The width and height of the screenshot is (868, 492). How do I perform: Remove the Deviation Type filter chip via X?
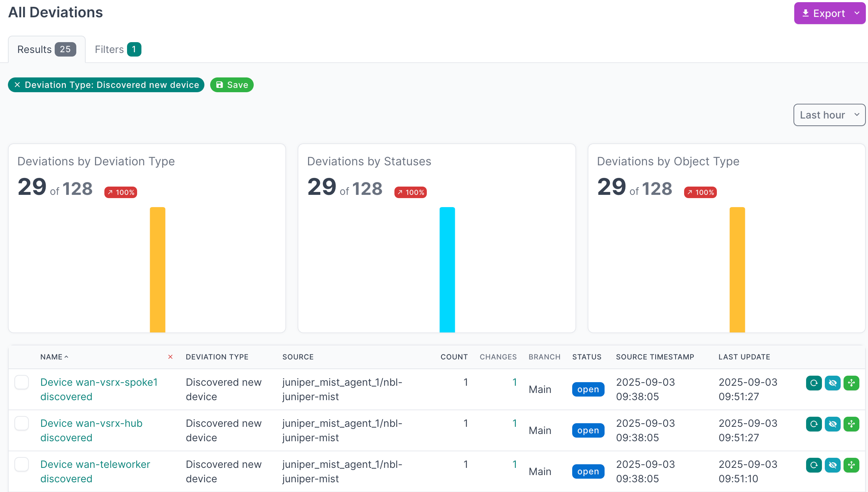tap(17, 85)
